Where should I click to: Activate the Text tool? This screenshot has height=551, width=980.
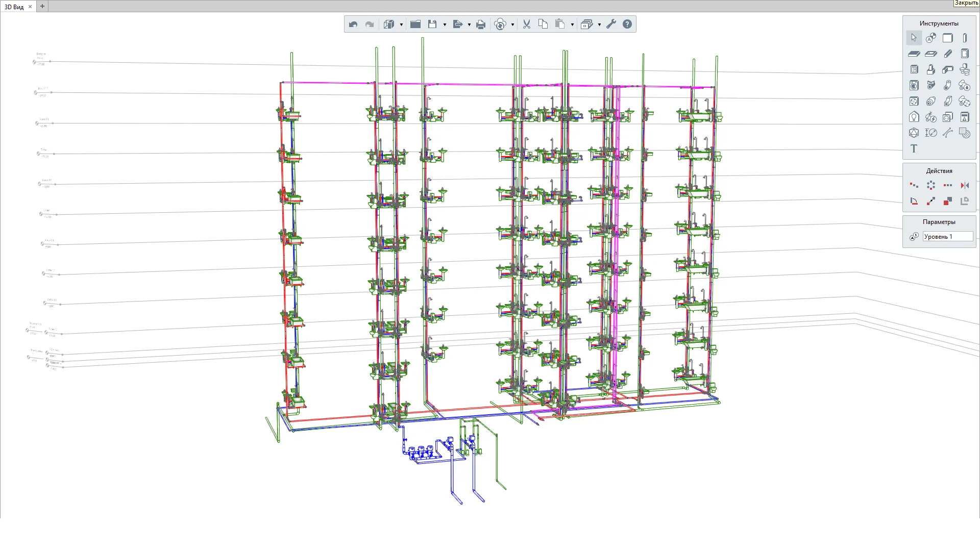tap(914, 148)
